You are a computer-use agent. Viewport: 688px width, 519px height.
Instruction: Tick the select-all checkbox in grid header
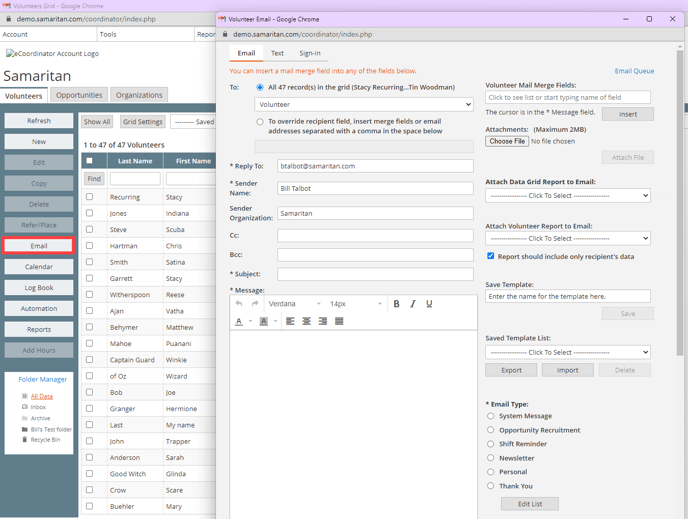click(x=90, y=161)
